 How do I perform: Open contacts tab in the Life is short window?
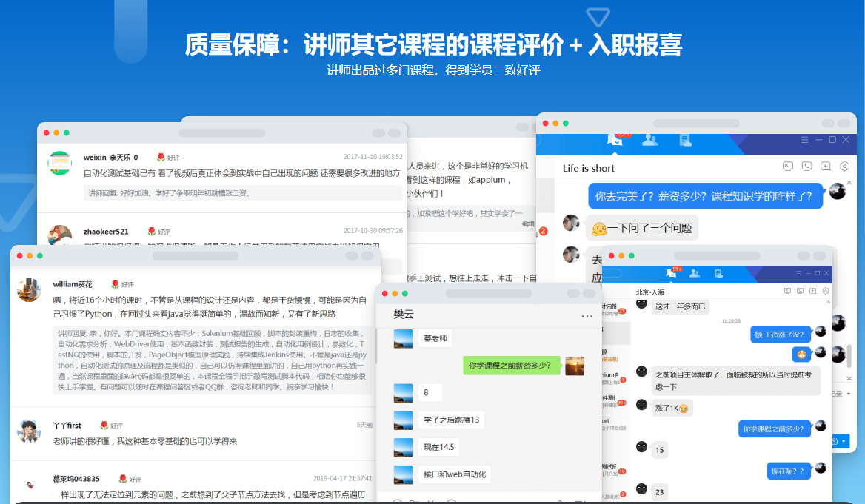pos(650,140)
